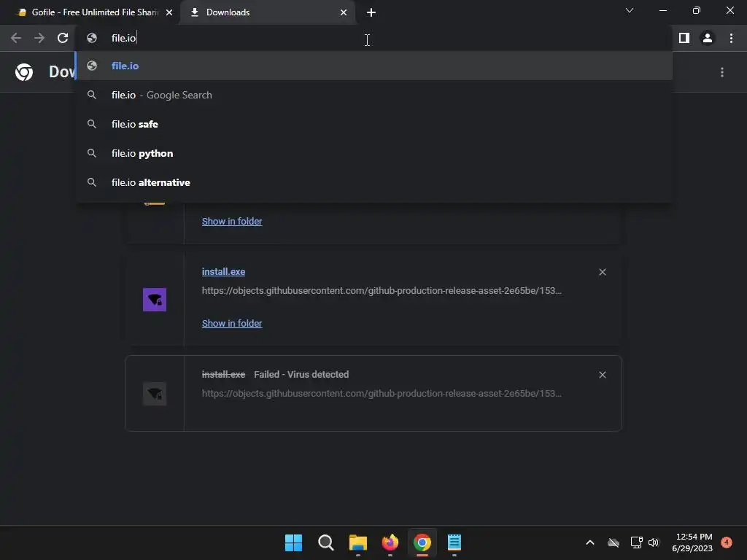The image size is (747, 560).
Task: Open the Windows Start menu
Action: click(x=293, y=542)
